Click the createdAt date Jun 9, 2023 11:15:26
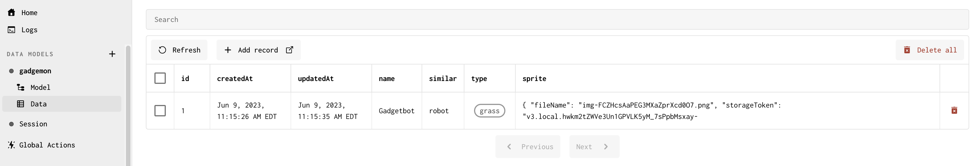 [x=247, y=111]
